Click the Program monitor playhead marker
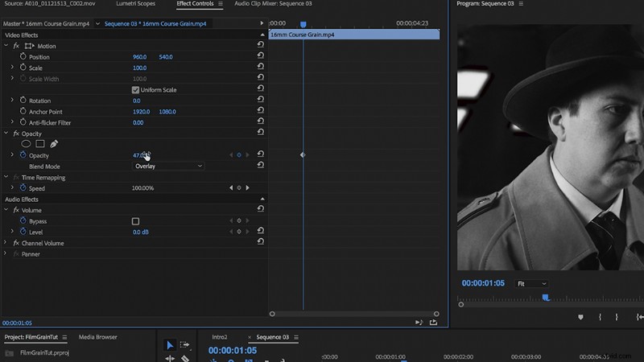The width and height of the screenshot is (644, 362). pos(546,297)
